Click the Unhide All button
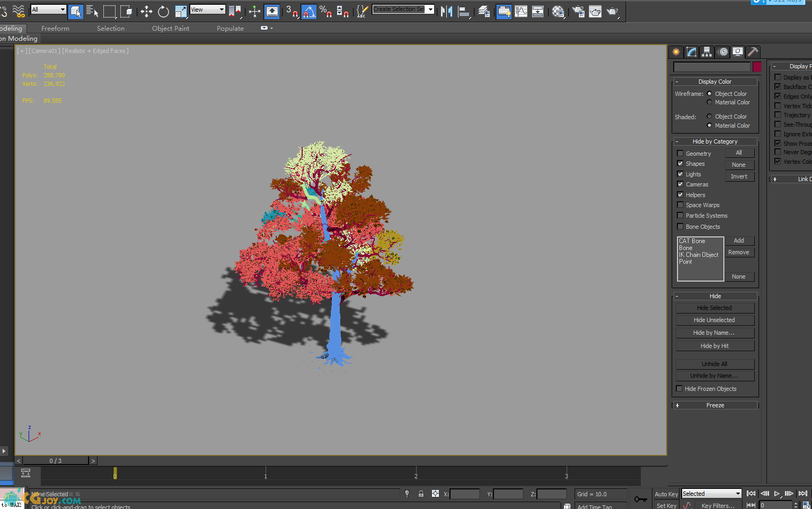Viewport: 812px width, 509px height. pos(714,364)
